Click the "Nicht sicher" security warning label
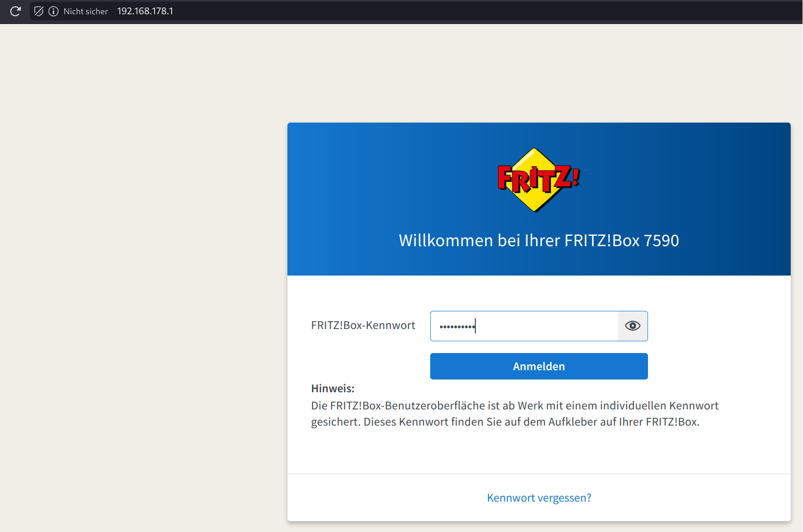This screenshot has width=803, height=532. 85,11
